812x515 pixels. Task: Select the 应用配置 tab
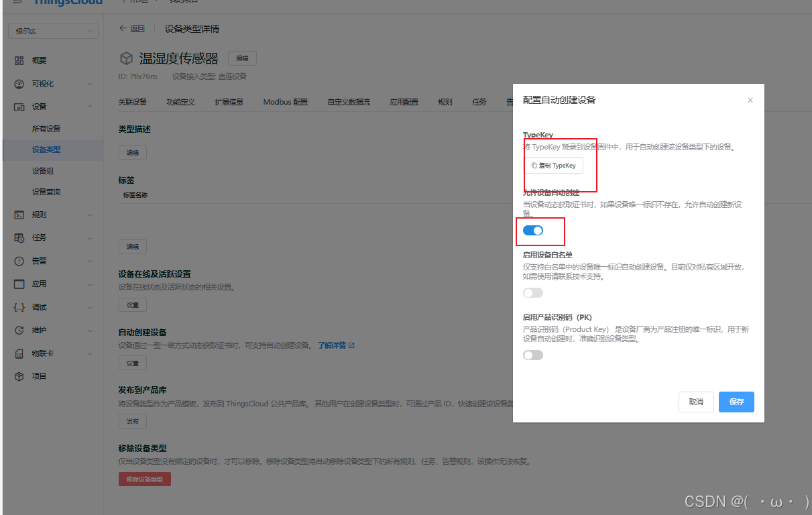coord(404,102)
